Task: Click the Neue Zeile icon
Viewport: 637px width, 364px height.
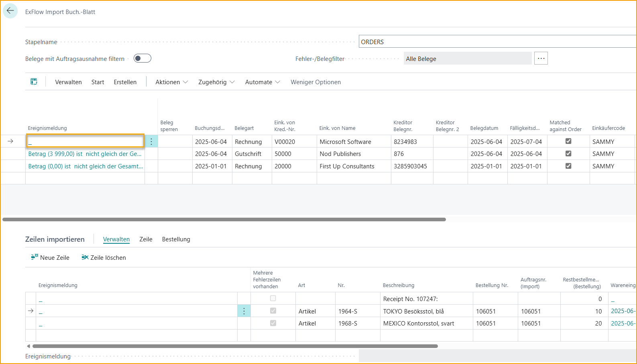Action: click(35, 257)
